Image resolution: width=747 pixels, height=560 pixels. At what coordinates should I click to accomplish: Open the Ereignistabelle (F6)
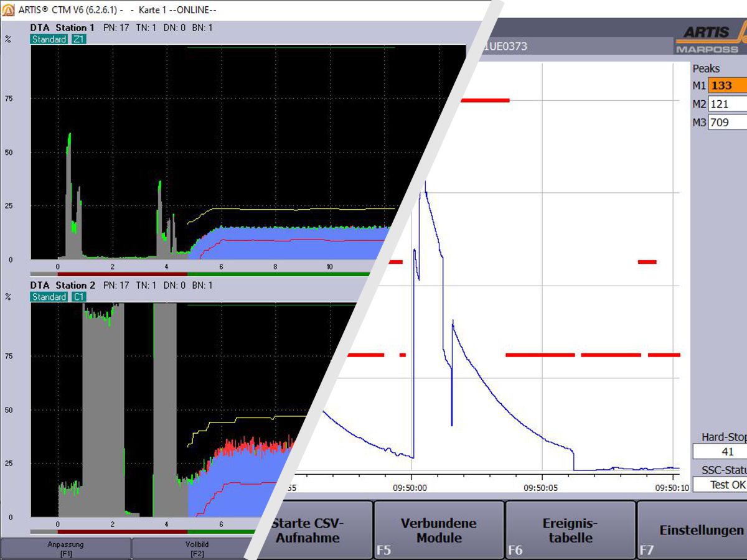[570, 530]
